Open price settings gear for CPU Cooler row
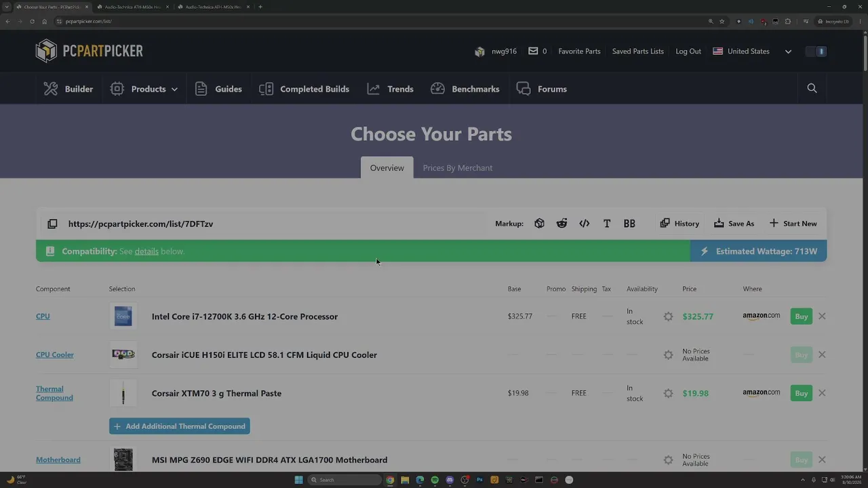 point(668,355)
